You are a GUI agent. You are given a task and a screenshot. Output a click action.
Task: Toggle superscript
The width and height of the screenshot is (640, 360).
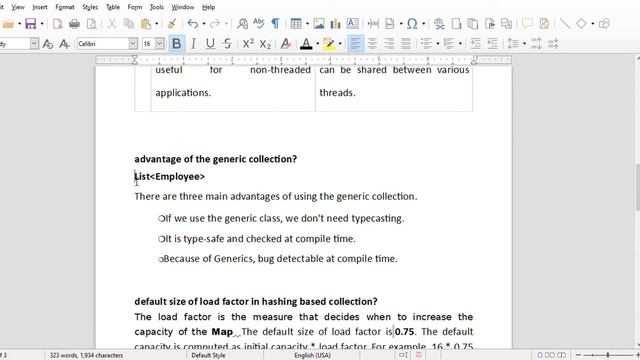248,44
